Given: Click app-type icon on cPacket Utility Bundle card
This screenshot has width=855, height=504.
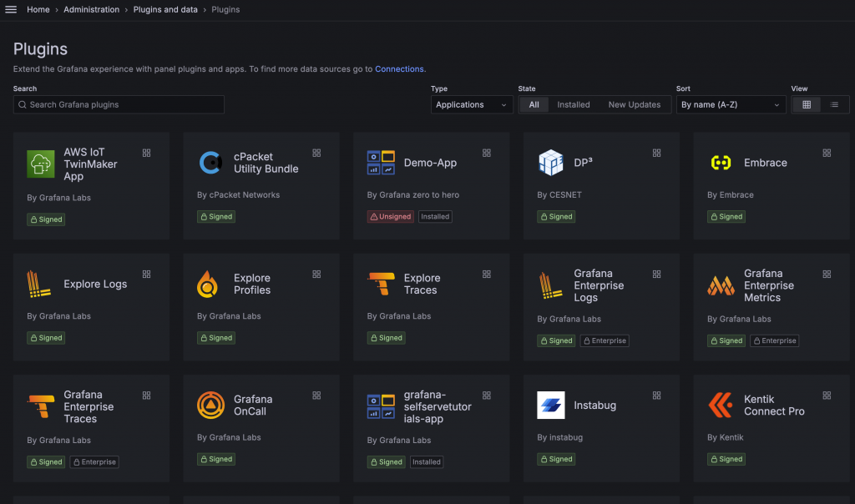Looking at the screenshot, I should (x=316, y=153).
